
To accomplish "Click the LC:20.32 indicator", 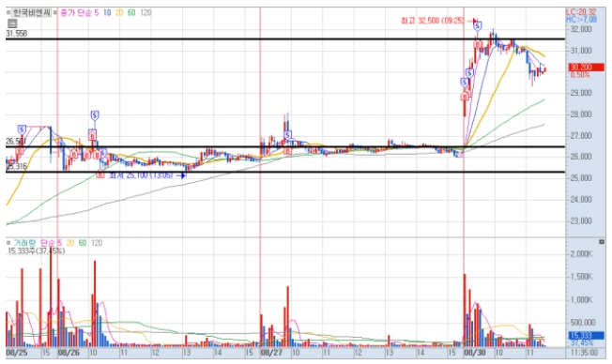I will (582, 12).
